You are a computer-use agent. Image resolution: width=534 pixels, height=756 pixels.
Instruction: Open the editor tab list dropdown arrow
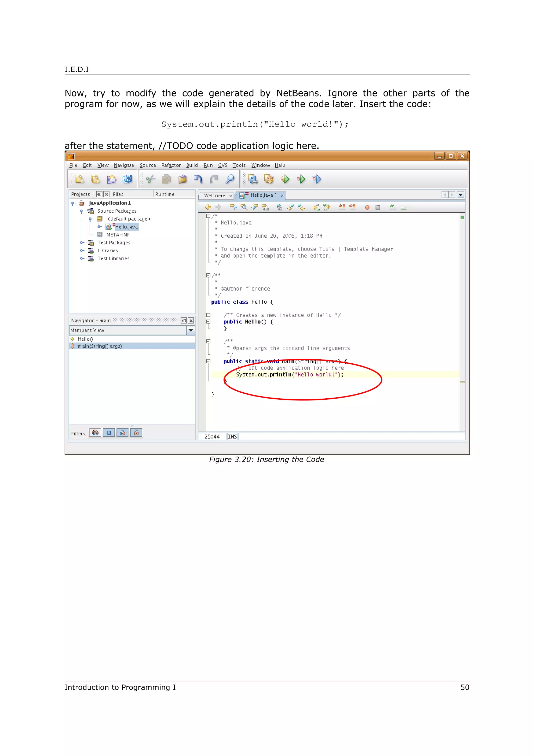pos(461,195)
